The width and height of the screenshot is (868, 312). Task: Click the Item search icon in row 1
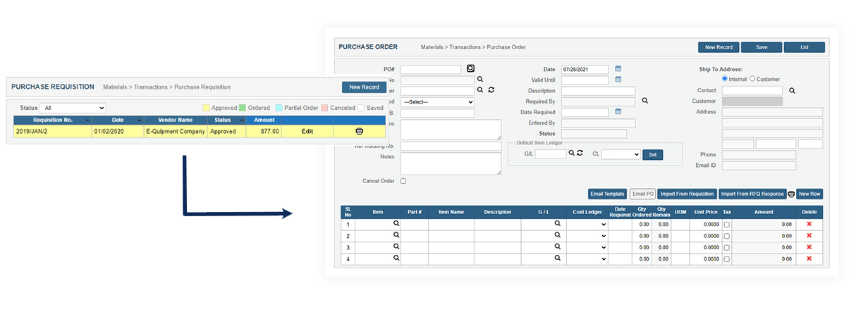tap(396, 223)
